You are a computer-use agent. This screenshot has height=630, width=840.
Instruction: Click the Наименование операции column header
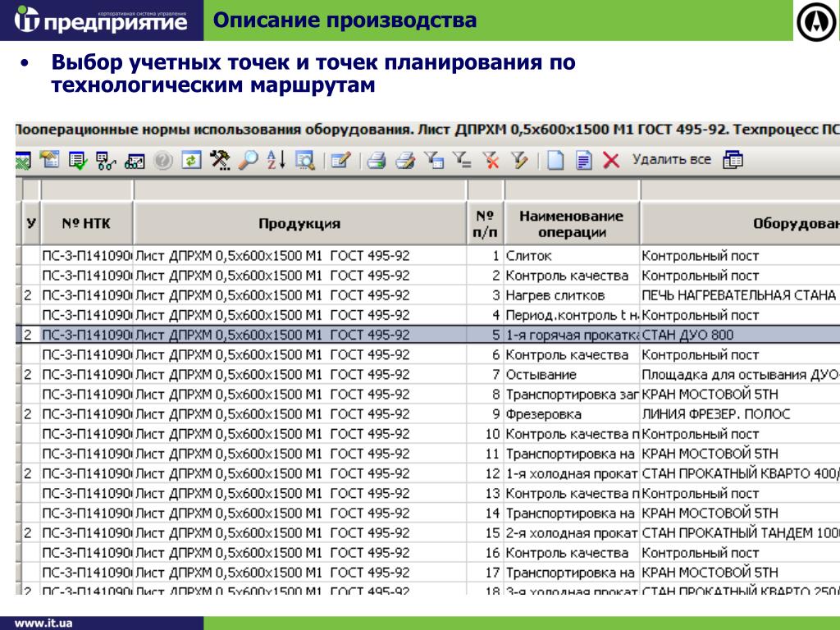click(571, 224)
